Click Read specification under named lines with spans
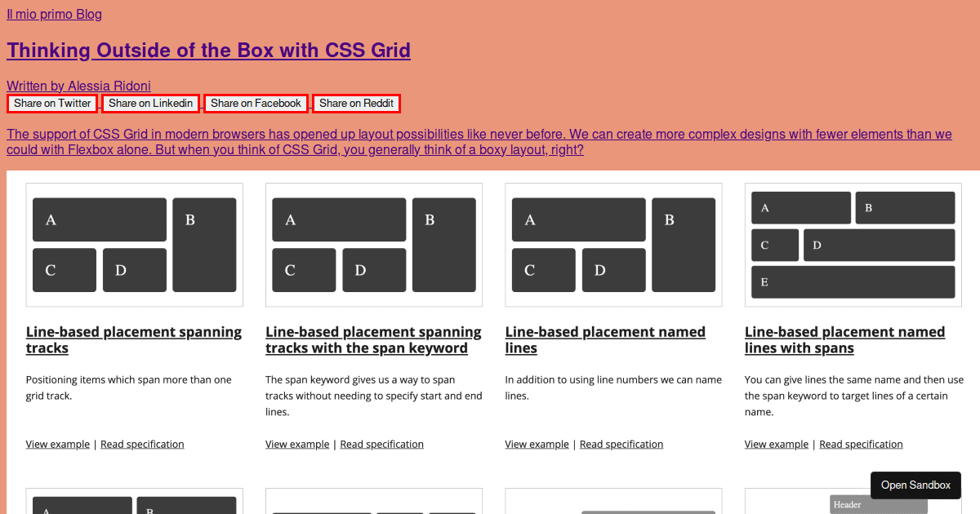 [x=861, y=444]
